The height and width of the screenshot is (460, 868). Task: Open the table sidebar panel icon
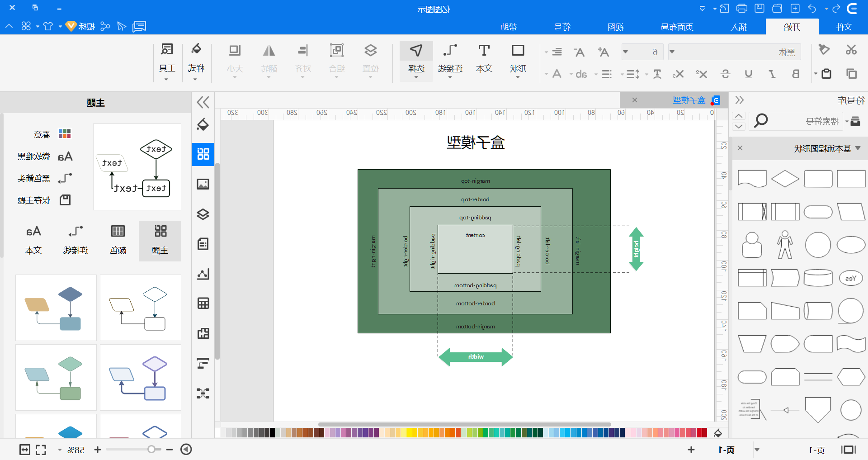(203, 303)
